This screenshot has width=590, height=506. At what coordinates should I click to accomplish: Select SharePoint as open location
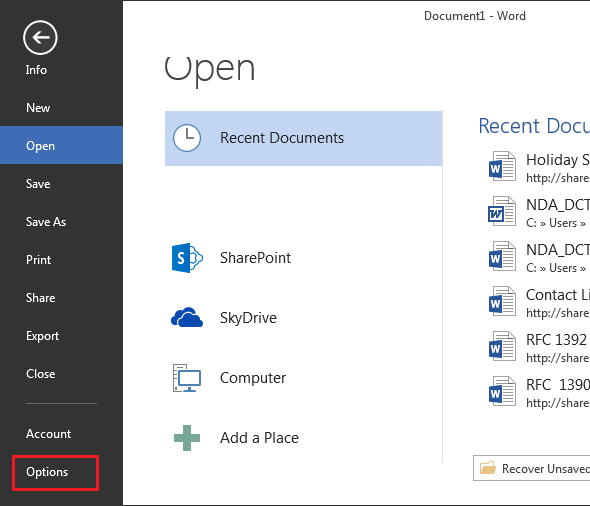click(x=304, y=258)
